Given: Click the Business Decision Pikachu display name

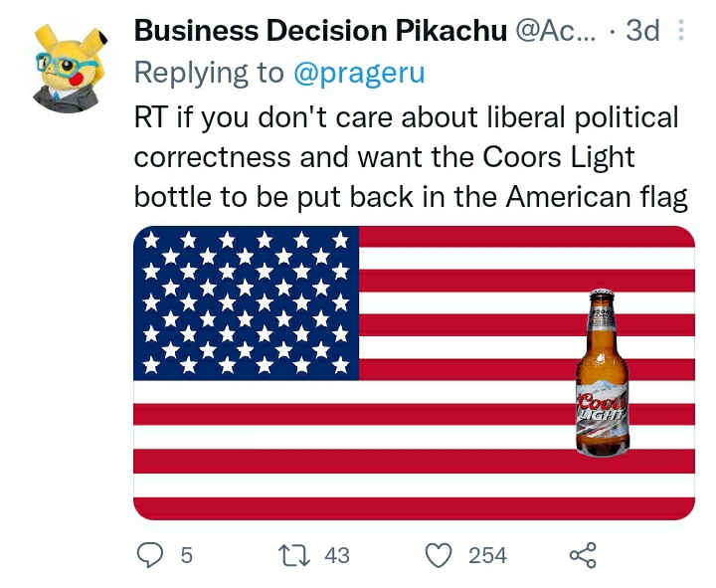Looking at the screenshot, I should (319, 31).
